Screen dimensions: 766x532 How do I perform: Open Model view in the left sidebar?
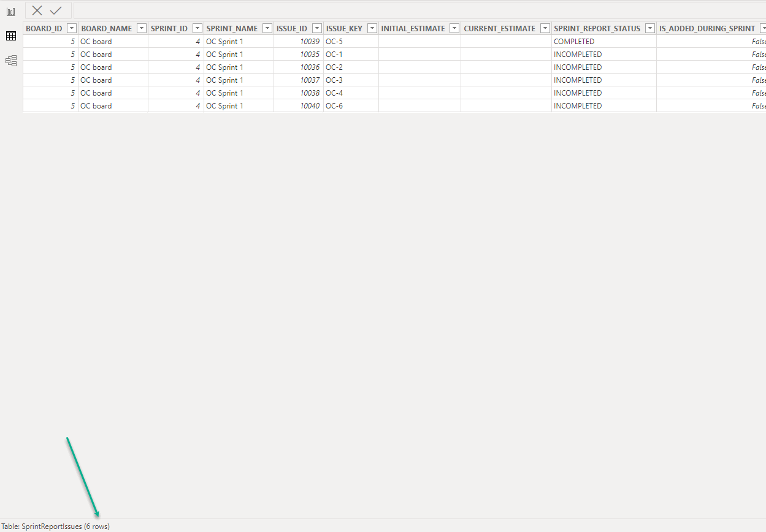pyautogui.click(x=10, y=60)
